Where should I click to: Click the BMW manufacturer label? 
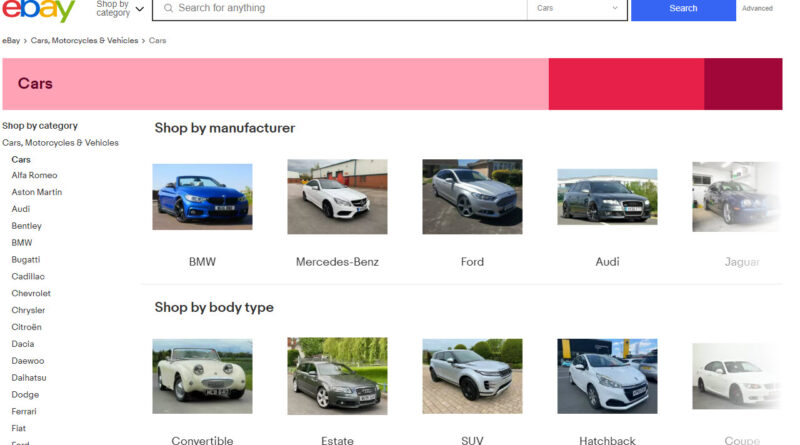[x=203, y=262]
